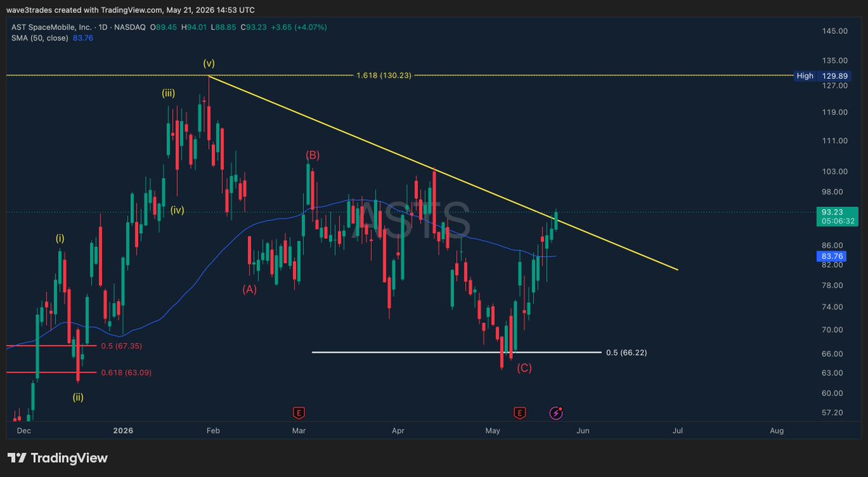Click the 1.618 (130.23) Fibonacci label
The image size is (868, 477).
tap(384, 75)
